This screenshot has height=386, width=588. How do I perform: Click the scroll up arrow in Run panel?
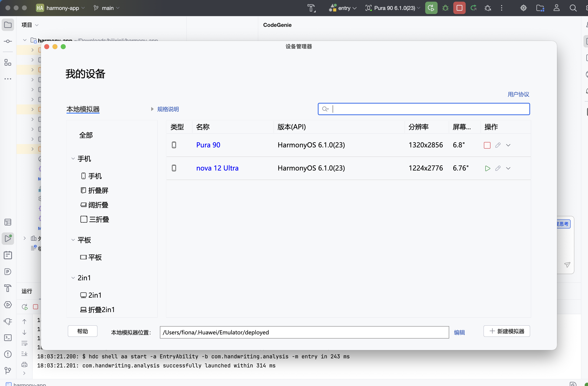click(24, 321)
